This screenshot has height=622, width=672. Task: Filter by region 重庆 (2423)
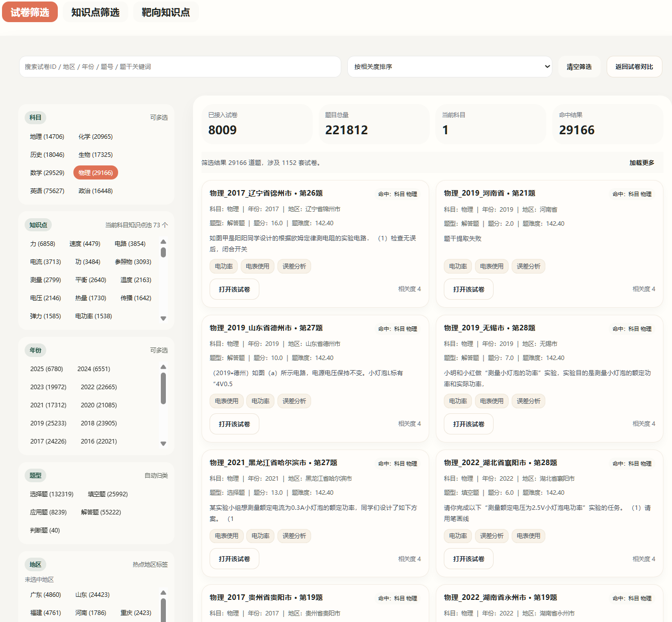[x=136, y=613]
